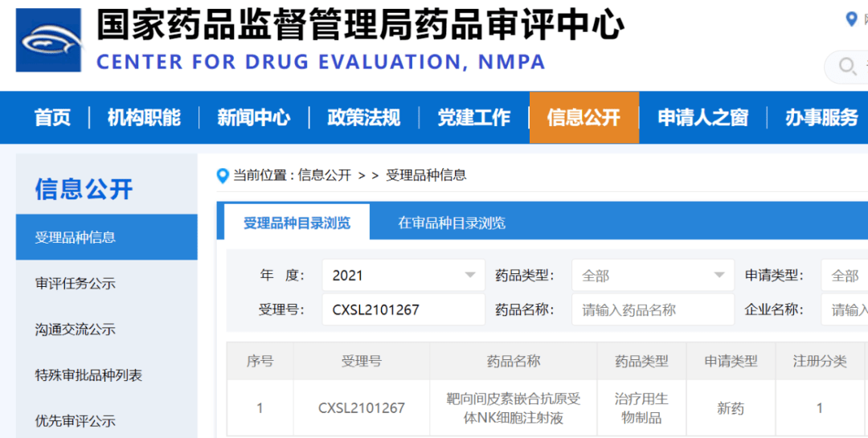Screen dimensions: 868x438
Task: Click the 药品名称 text field
Action: pos(652,309)
